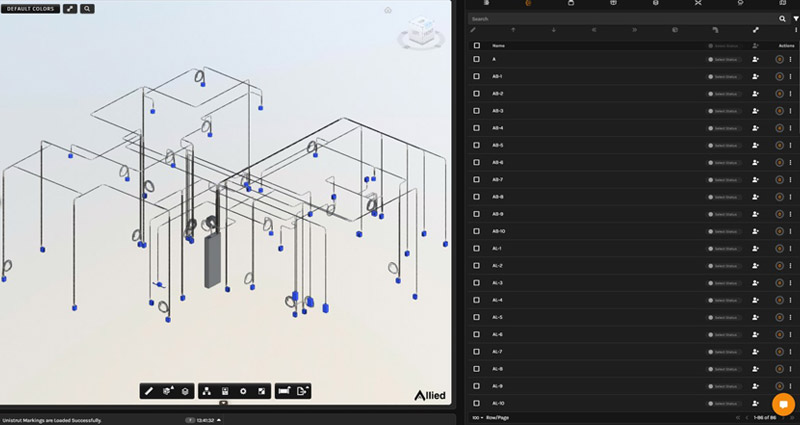Viewport: 800px width, 425px height.
Task: Open the vertical dots menu in list toolbar
Action: coord(795,30)
